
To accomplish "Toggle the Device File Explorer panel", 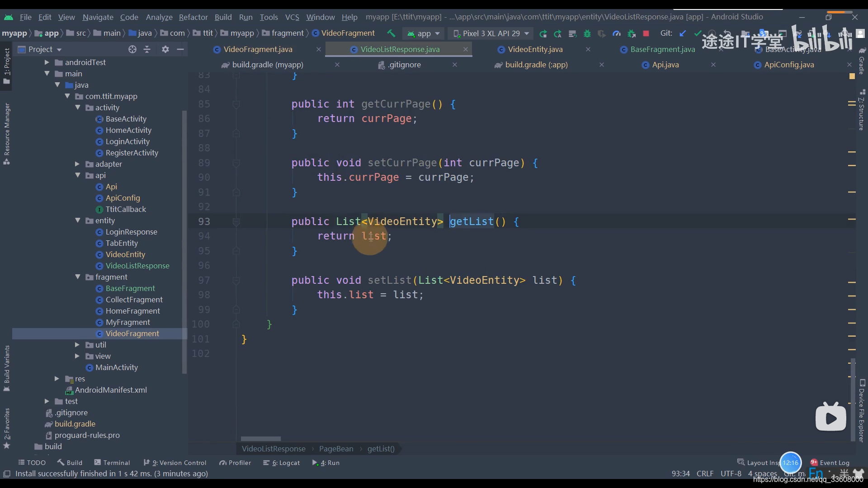I will [x=862, y=411].
